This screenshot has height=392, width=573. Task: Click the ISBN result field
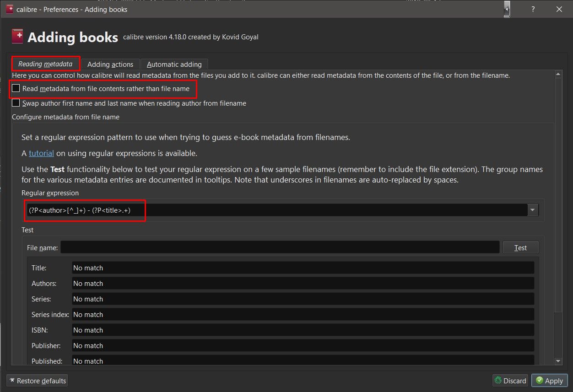tap(303, 330)
